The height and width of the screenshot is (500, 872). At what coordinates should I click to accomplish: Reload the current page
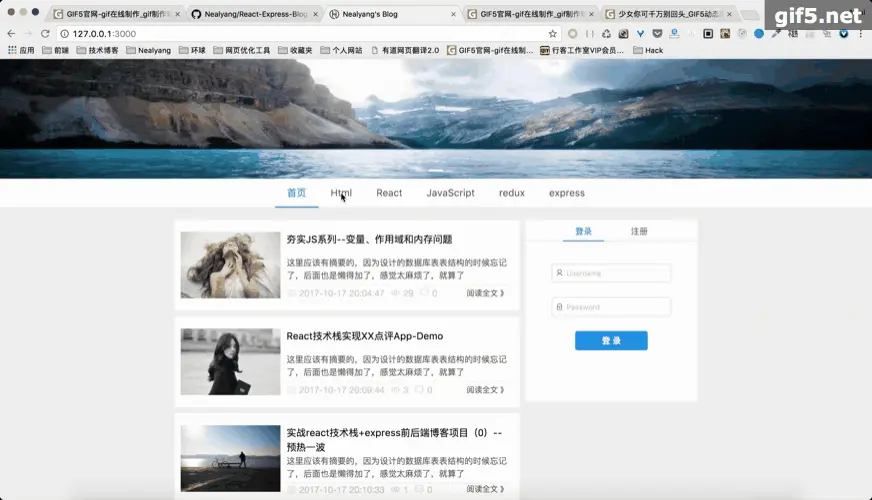pos(45,34)
